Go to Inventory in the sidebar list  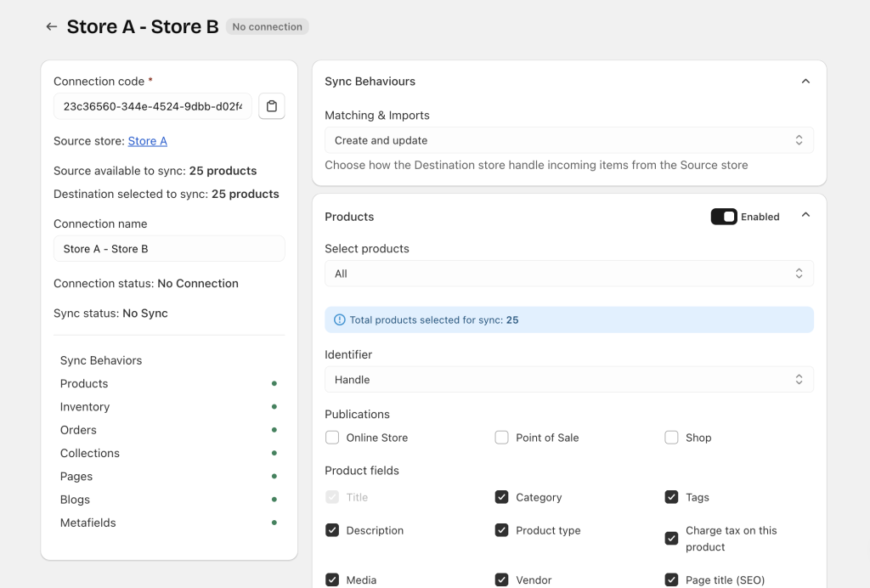tap(85, 407)
